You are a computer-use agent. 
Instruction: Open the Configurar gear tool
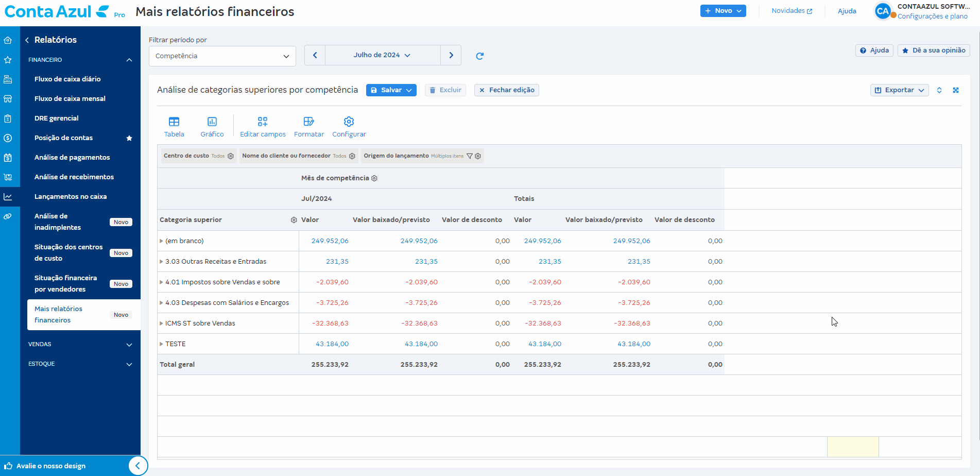click(349, 127)
